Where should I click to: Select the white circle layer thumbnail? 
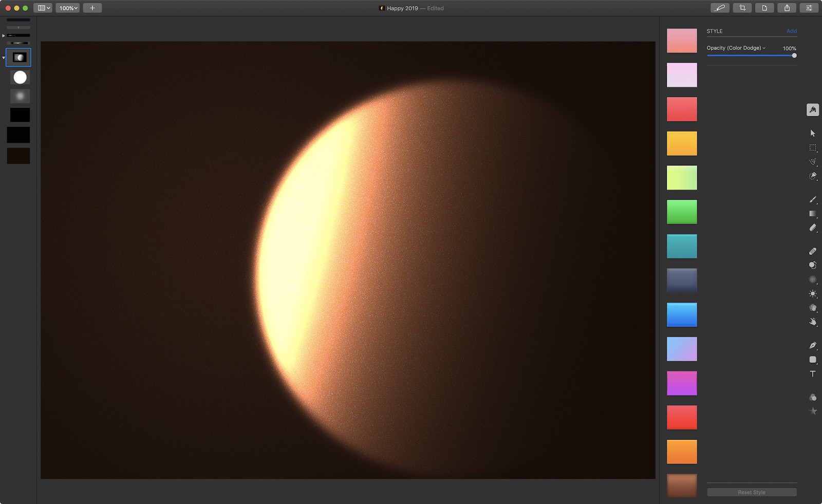point(20,77)
